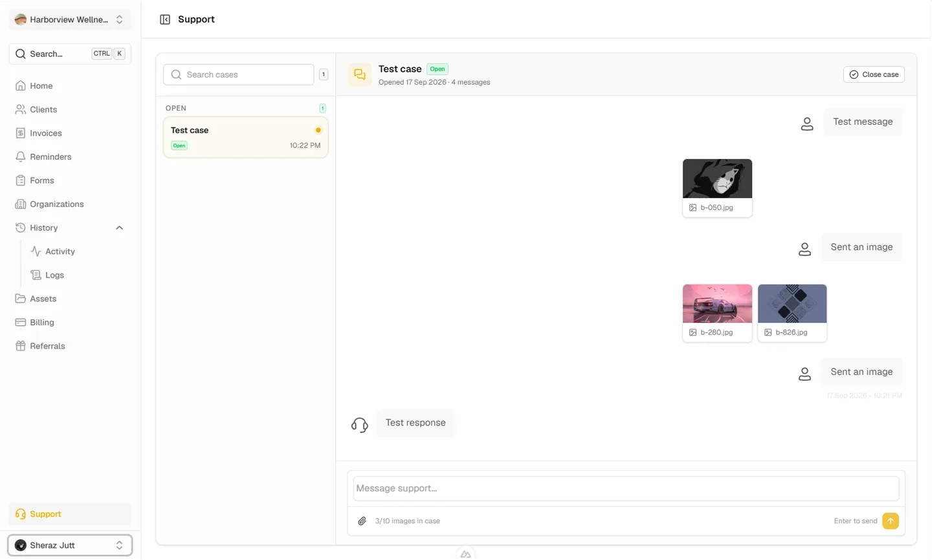This screenshot has height=560, width=932.
Task: Click the triangle logo at bottom center
Action: (465, 554)
